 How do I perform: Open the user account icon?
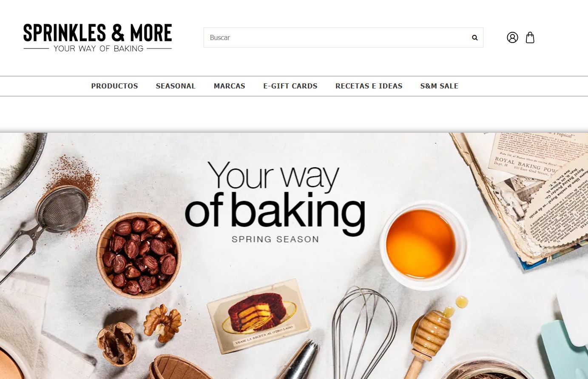(512, 37)
